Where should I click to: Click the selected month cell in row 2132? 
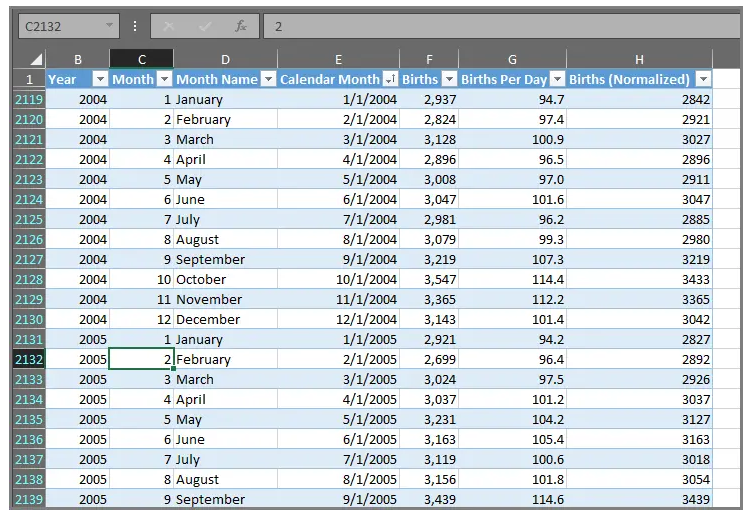tap(141, 359)
